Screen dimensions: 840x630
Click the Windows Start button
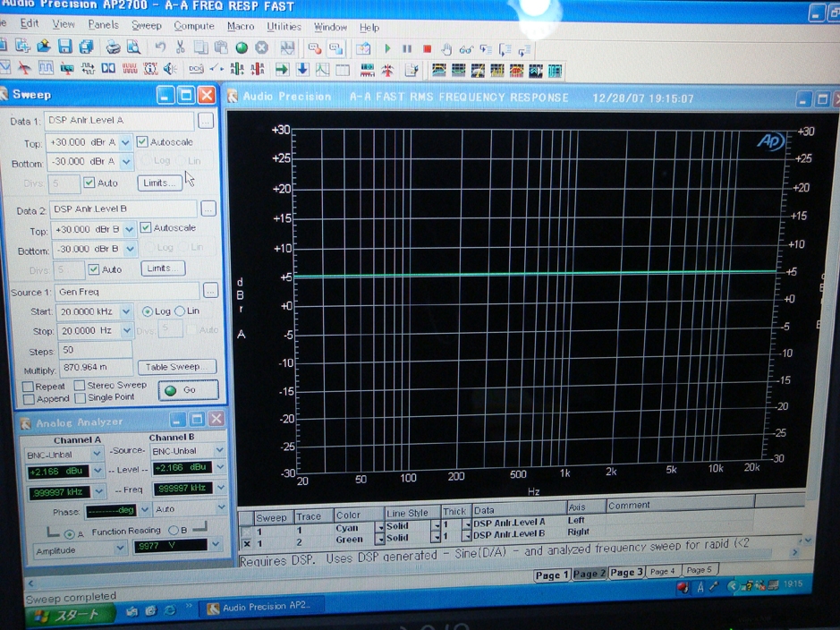click(70, 615)
